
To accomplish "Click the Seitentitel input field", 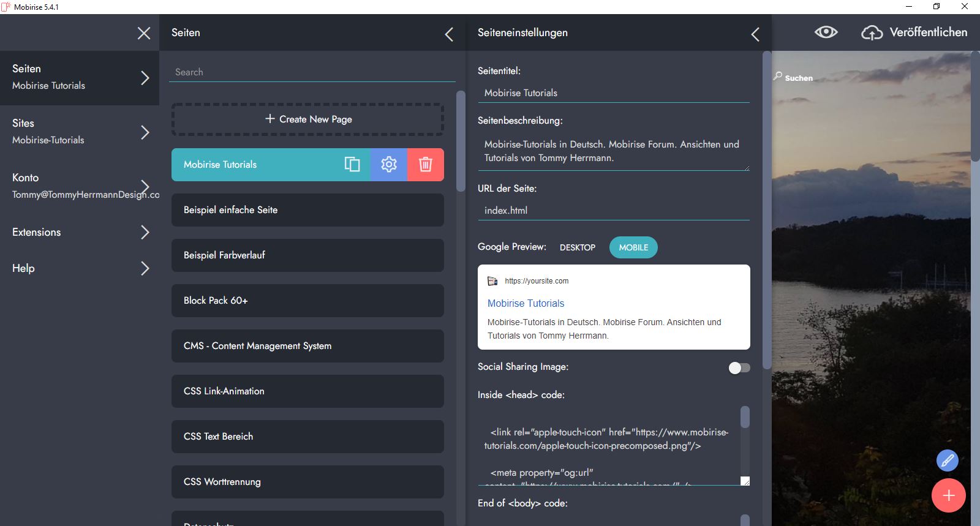I will 613,93.
